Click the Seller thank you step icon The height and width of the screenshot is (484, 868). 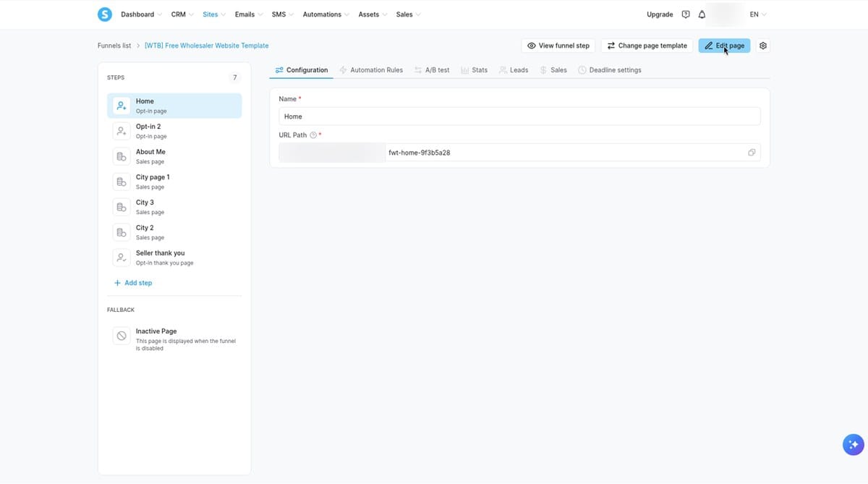(122, 258)
